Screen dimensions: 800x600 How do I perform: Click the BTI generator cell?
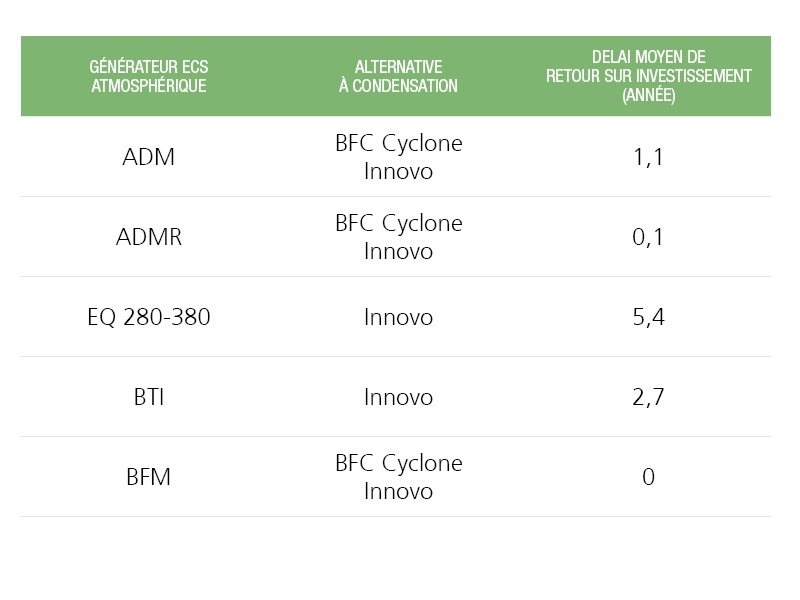pyautogui.click(x=148, y=397)
